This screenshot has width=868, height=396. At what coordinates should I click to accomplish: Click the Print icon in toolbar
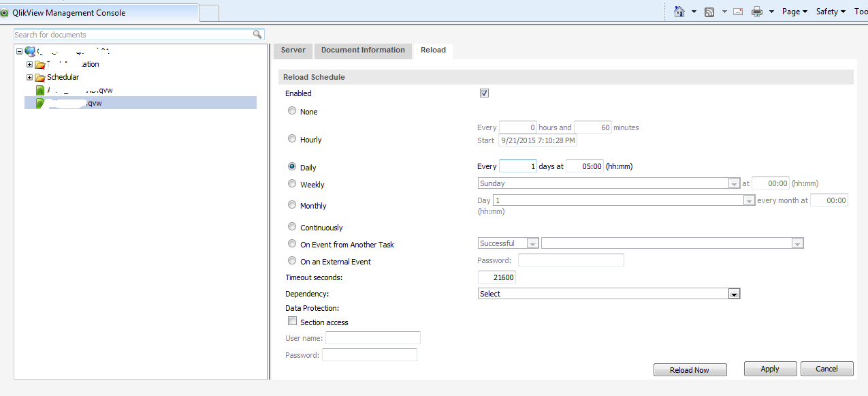pos(756,12)
